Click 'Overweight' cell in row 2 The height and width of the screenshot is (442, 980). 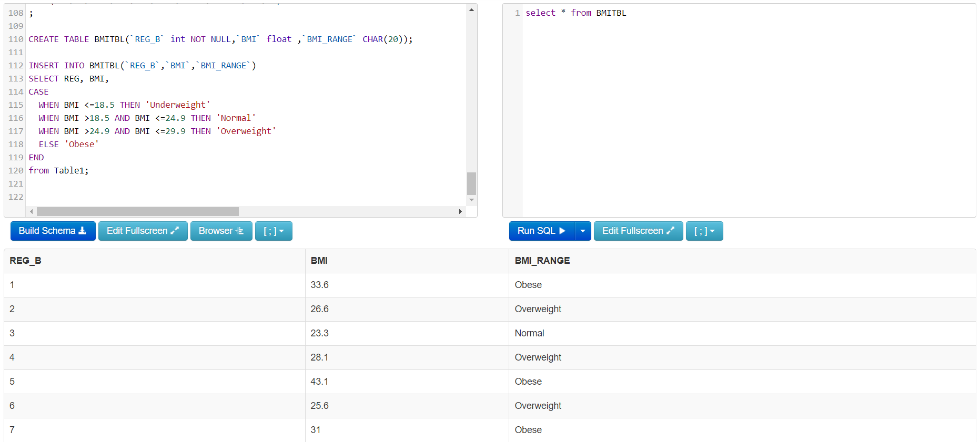tap(742, 309)
